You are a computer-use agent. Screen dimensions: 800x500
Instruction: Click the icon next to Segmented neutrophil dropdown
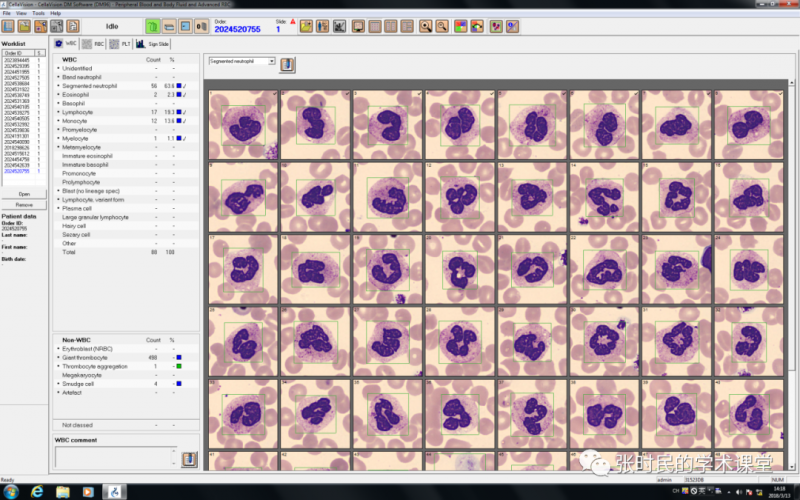tap(287, 65)
